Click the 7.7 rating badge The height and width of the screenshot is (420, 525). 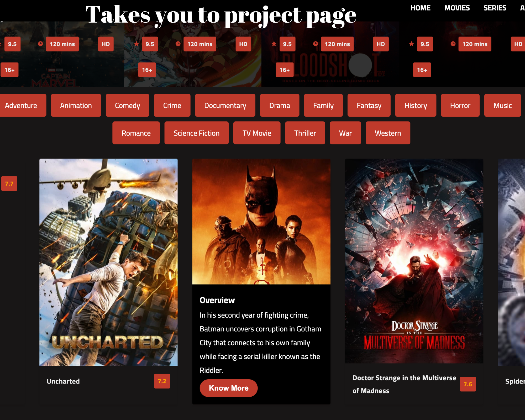point(9,183)
